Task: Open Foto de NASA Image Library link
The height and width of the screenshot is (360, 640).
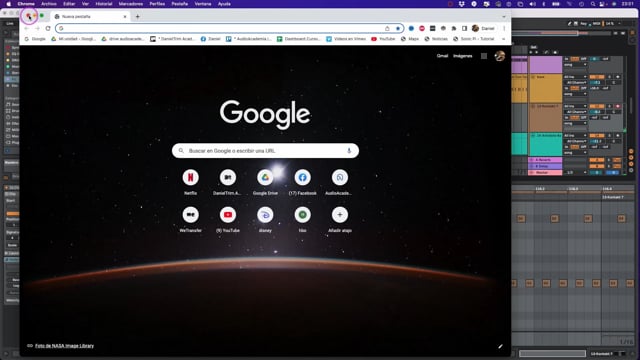Action: click(x=64, y=346)
